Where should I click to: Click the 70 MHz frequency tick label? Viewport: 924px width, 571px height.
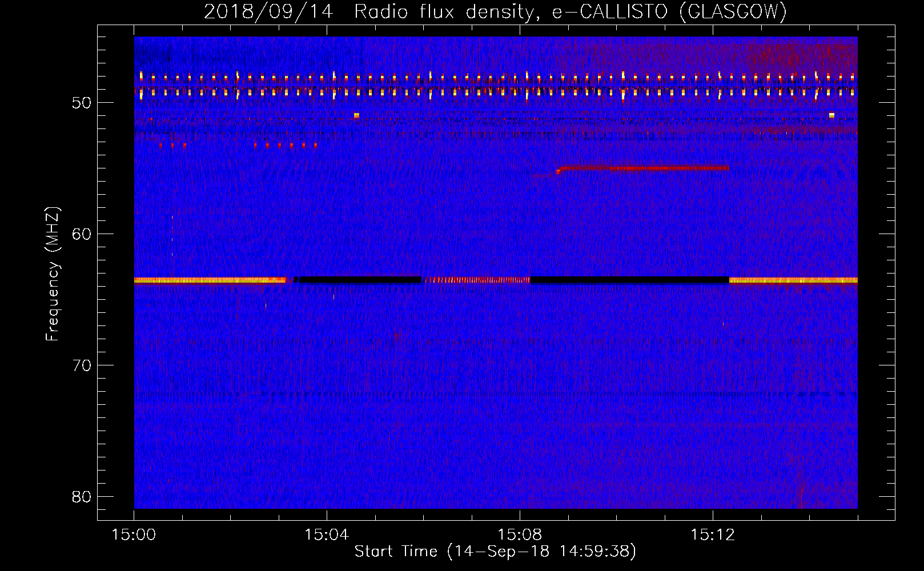(82, 365)
